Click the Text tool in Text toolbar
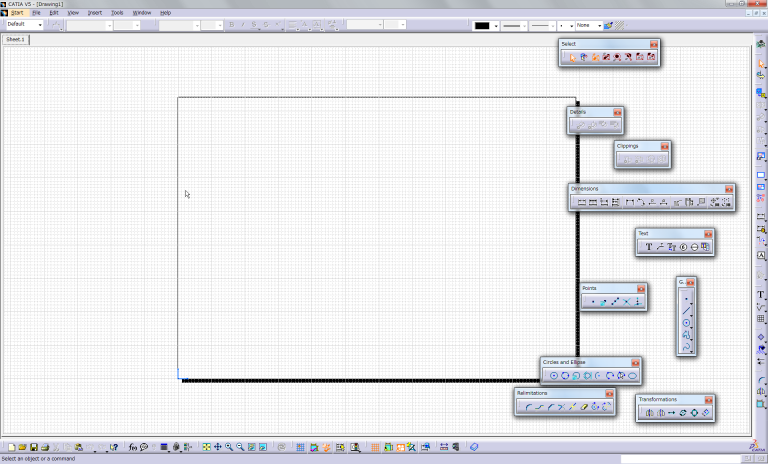The width and height of the screenshot is (768, 464). (x=648, y=246)
